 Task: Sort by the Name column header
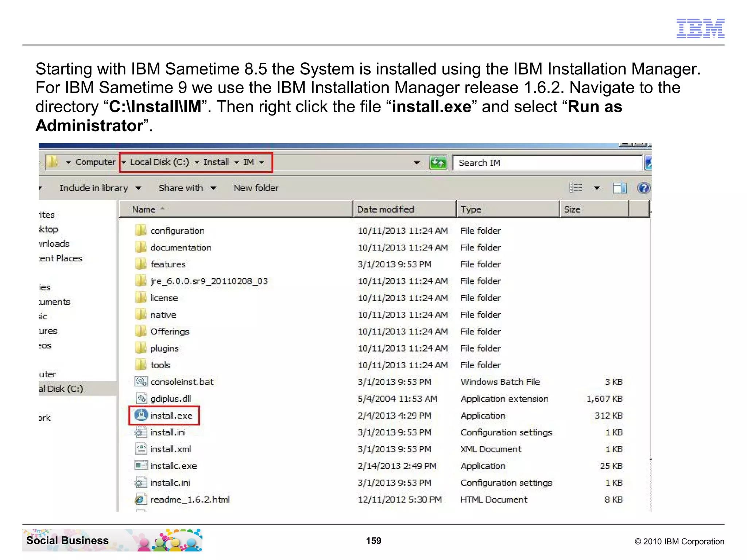pyautogui.click(x=236, y=209)
